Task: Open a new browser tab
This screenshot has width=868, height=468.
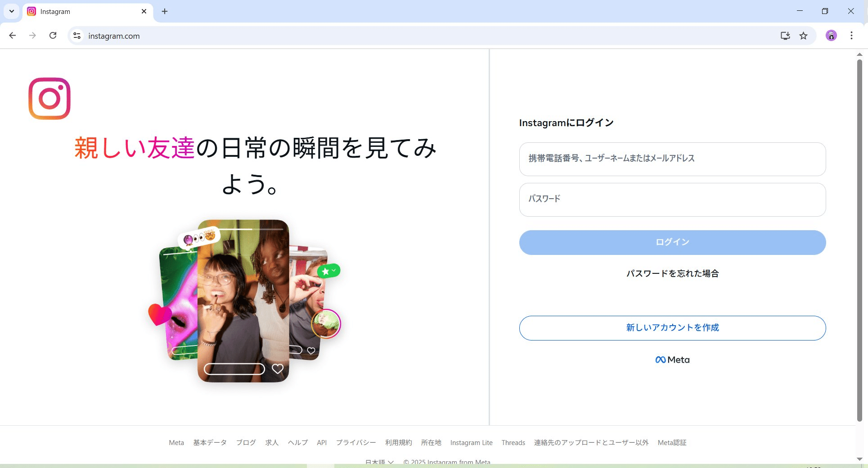Action: click(x=164, y=11)
